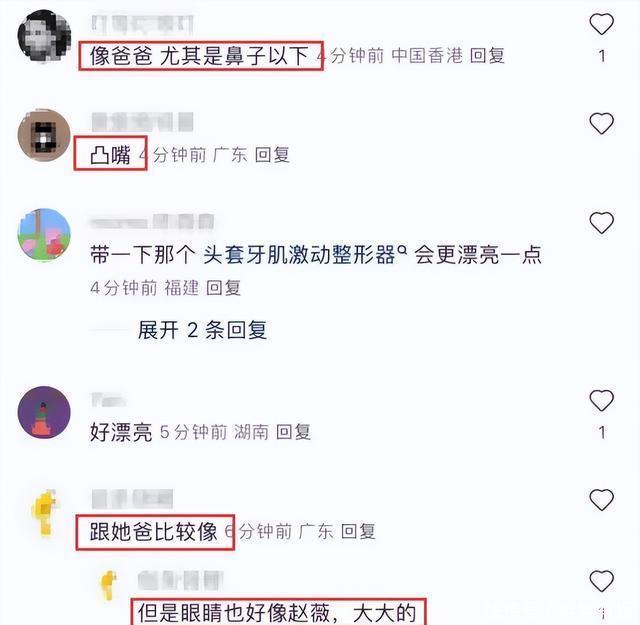Tap the heart beside the 好漂亮 comment
This screenshot has height=625, width=640.
601,400
